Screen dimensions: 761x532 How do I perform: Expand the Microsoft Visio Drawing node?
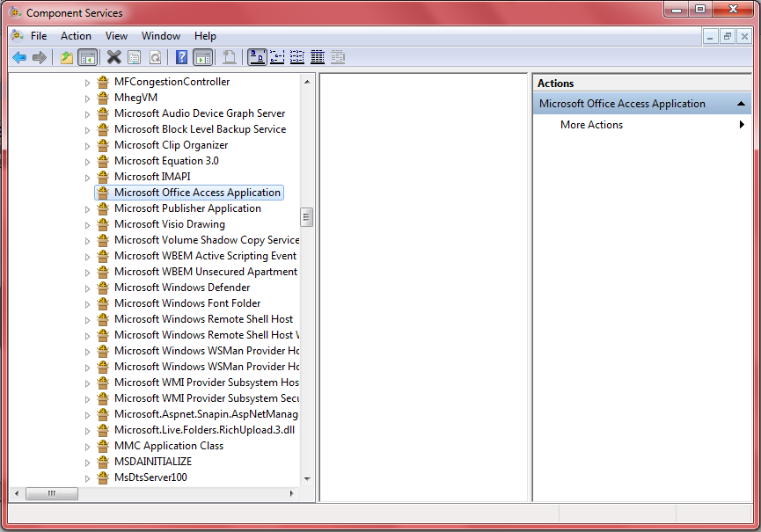click(x=87, y=225)
